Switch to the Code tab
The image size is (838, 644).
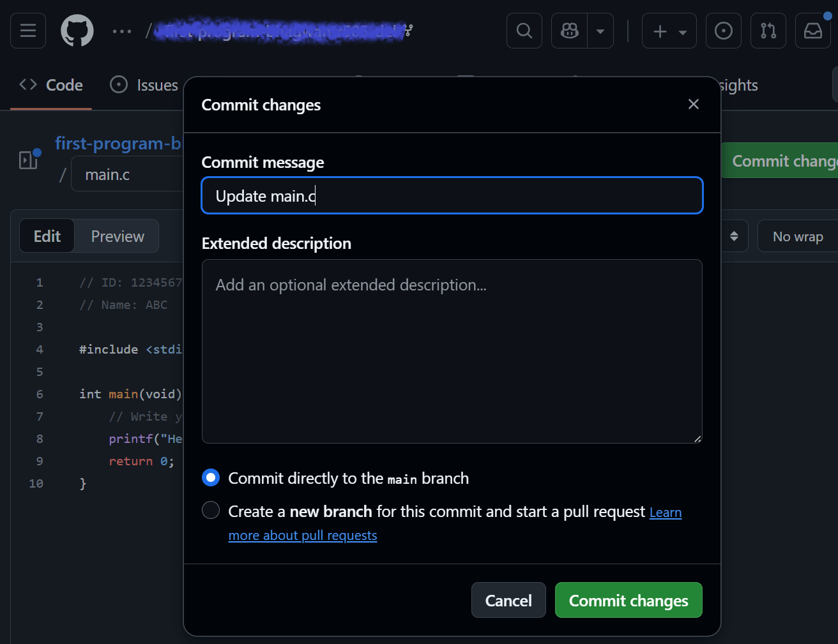coord(52,86)
